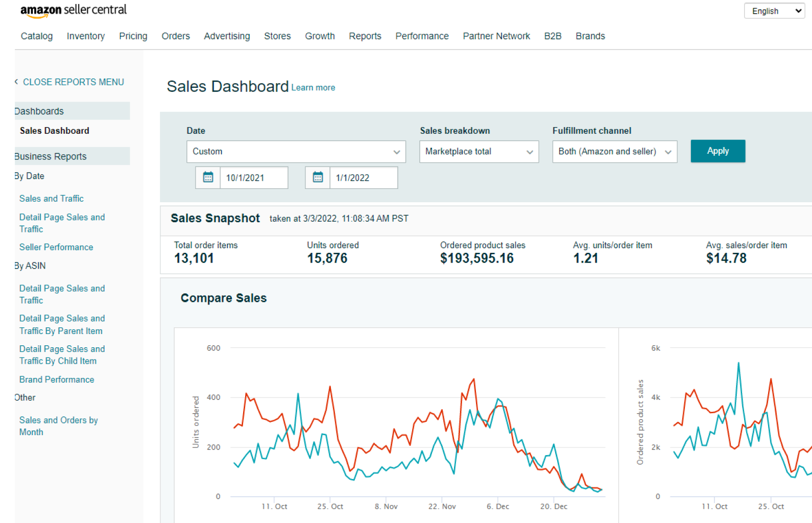Viewport: 812px width, 523px height.
Task: Open the Fulfillment channel dropdown
Action: pos(614,152)
